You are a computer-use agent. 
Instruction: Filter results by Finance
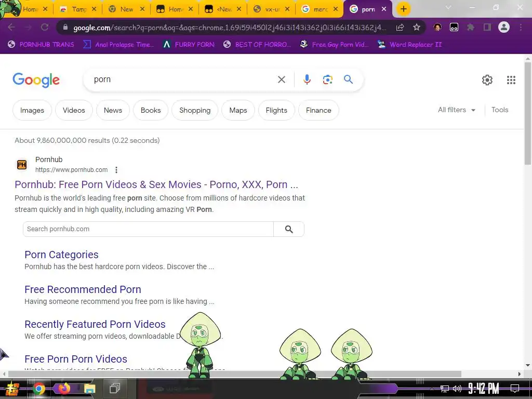(318, 110)
